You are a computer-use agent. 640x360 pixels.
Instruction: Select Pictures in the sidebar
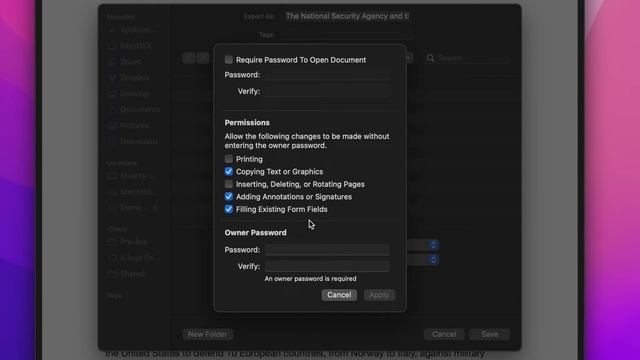[x=129, y=125]
